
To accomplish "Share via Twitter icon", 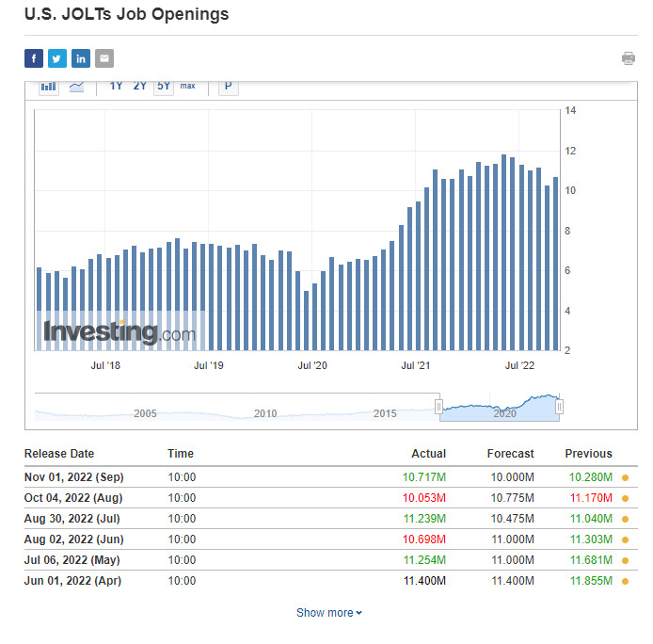I will pos(57,58).
